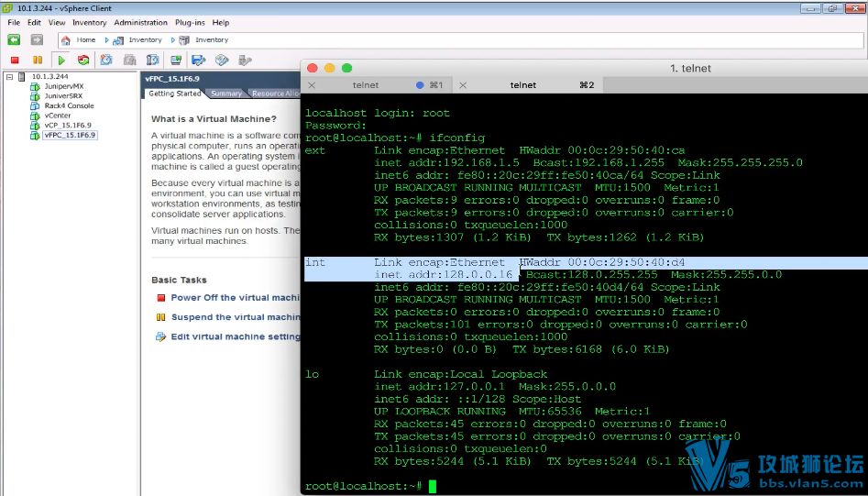Select vFPC_15.1F6.9 in the inventory tree

click(70, 135)
